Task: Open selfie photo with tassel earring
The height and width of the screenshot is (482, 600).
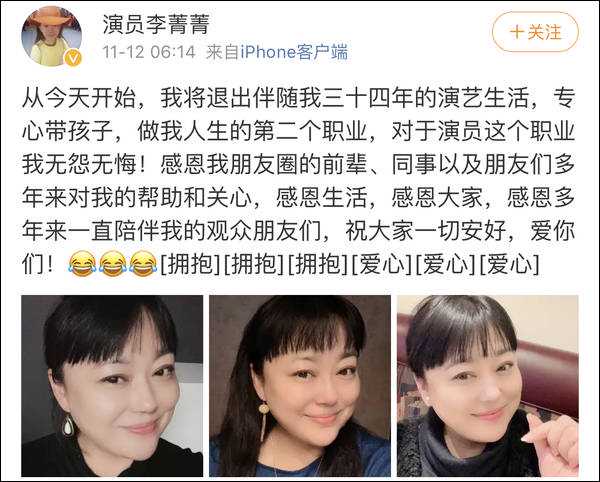Action: point(300,386)
